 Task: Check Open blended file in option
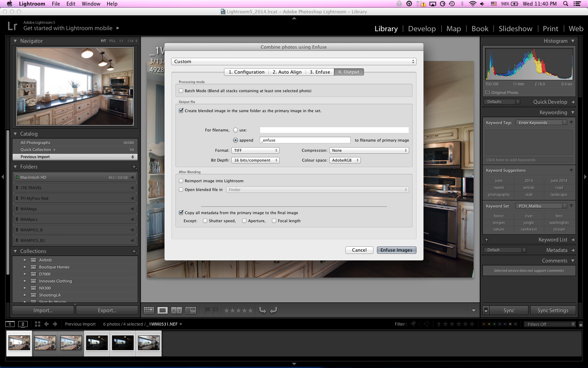click(181, 190)
